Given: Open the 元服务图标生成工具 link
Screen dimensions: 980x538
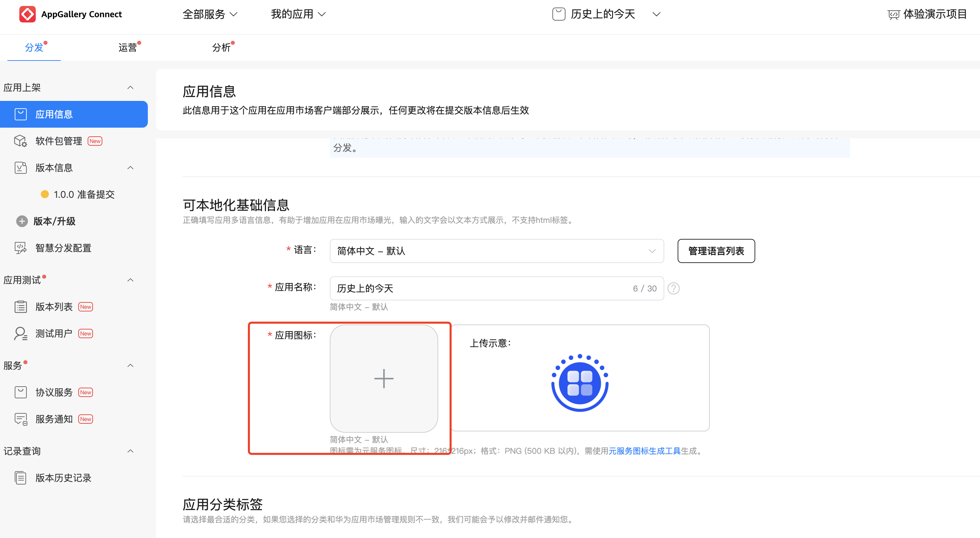Looking at the screenshot, I should tap(644, 451).
